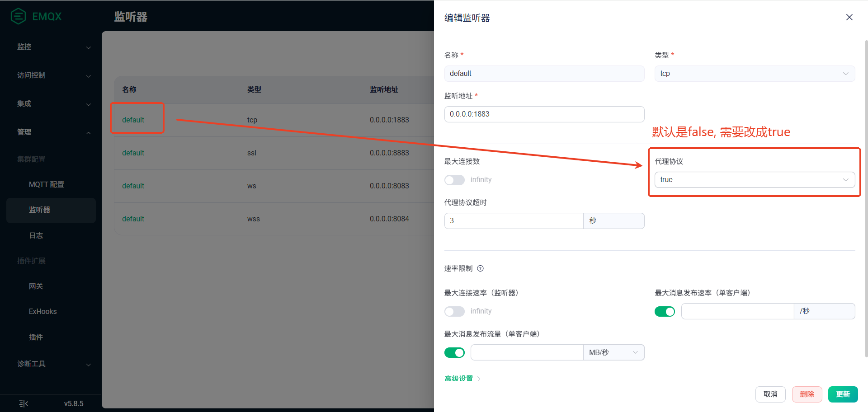This screenshot has width=868, height=412.
Task: Click the 监听地址 input field
Action: click(544, 114)
